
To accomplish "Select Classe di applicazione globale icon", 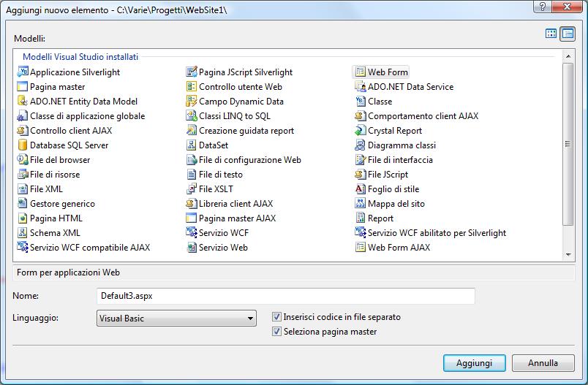I will [23, 115].
